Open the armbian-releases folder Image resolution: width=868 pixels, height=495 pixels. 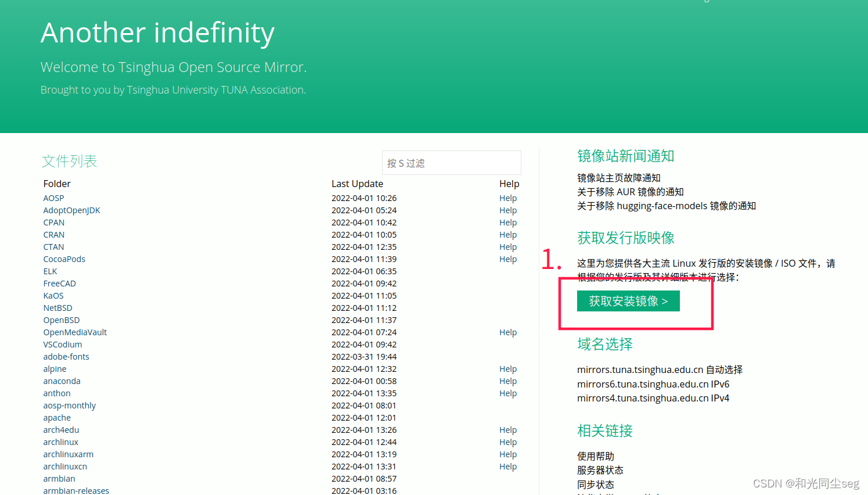pyautogui.click(x=76, y=490)
